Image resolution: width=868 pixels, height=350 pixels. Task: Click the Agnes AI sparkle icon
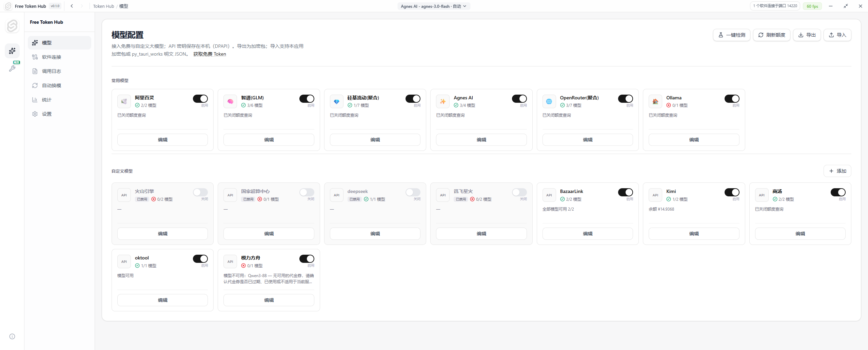click(x=443, y=101)
